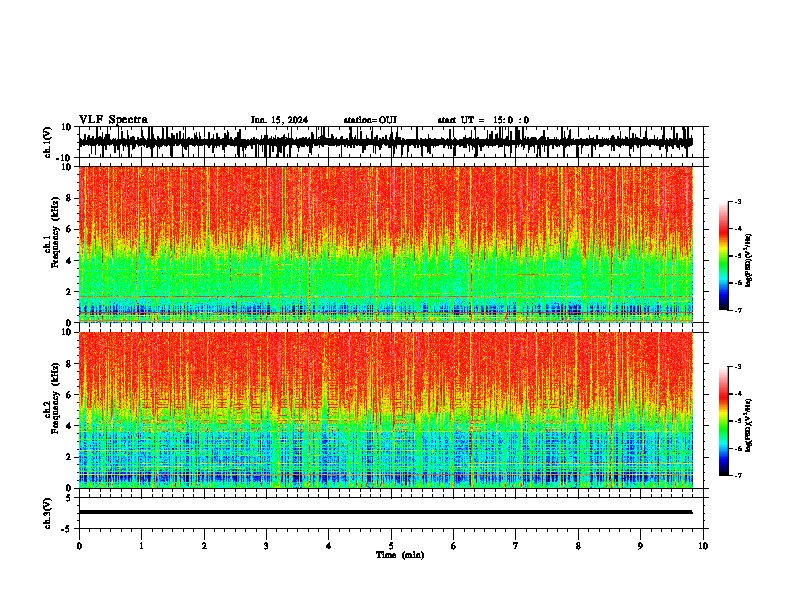Click the ch.2 color scale bar

(724, 421)
